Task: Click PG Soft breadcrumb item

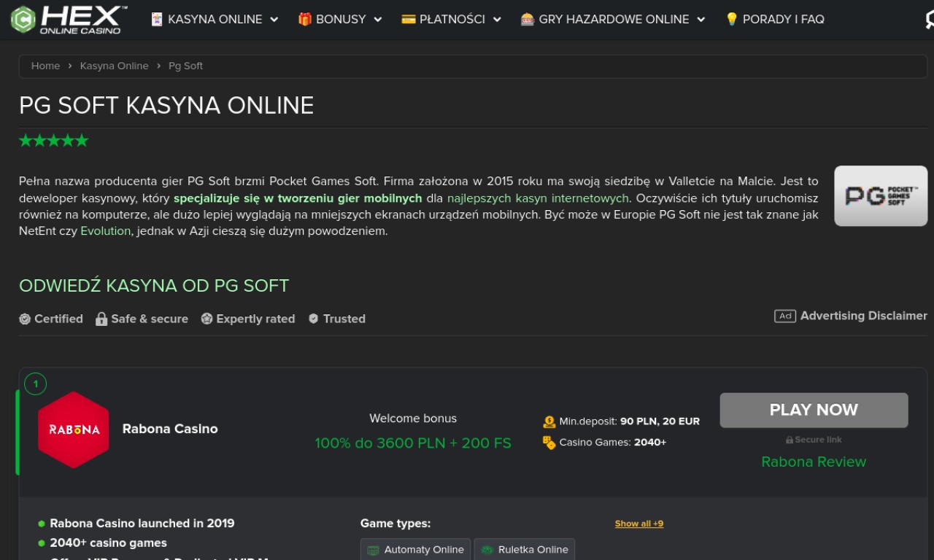Action: (x=185, y=66)
